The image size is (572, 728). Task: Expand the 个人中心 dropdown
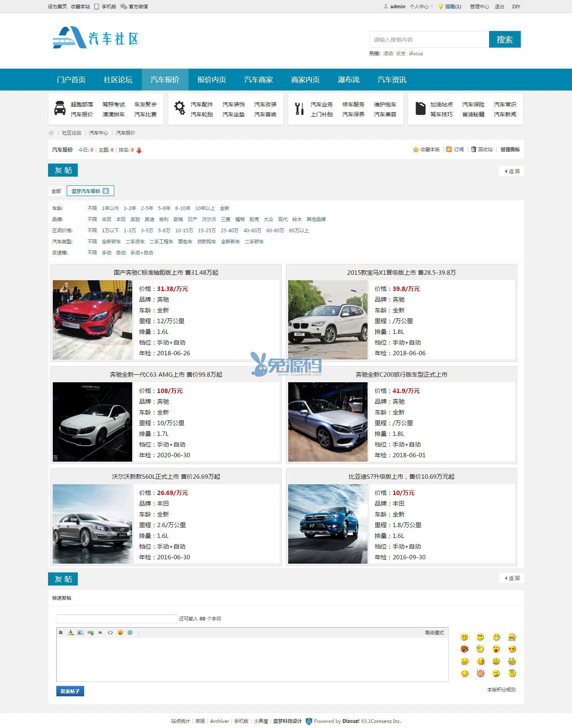(421, 7)
